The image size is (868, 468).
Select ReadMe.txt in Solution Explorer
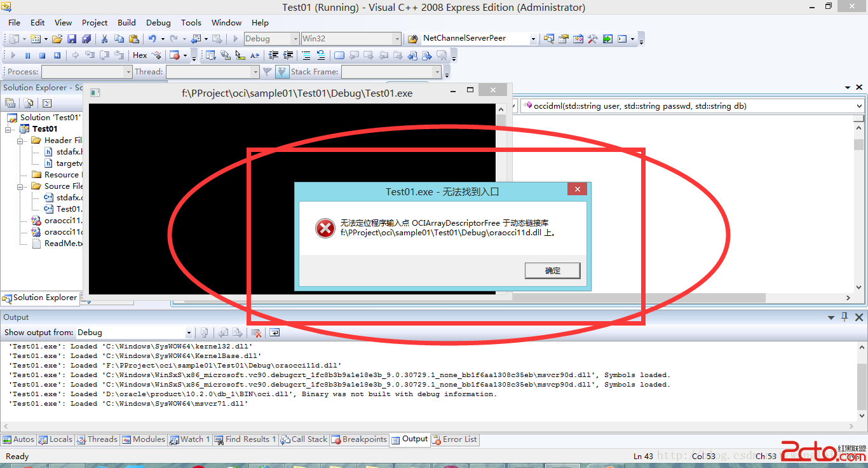[57, 244]
